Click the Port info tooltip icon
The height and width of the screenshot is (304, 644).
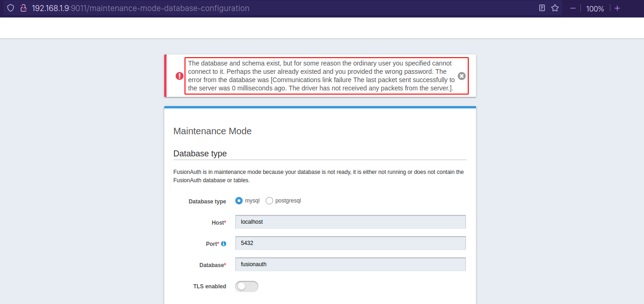click(x=224, y=244)
